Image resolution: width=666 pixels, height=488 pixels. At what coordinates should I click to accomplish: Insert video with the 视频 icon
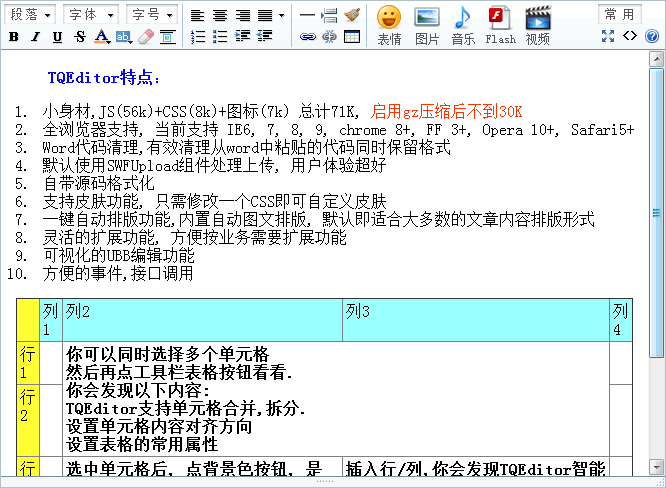(538, 24)
